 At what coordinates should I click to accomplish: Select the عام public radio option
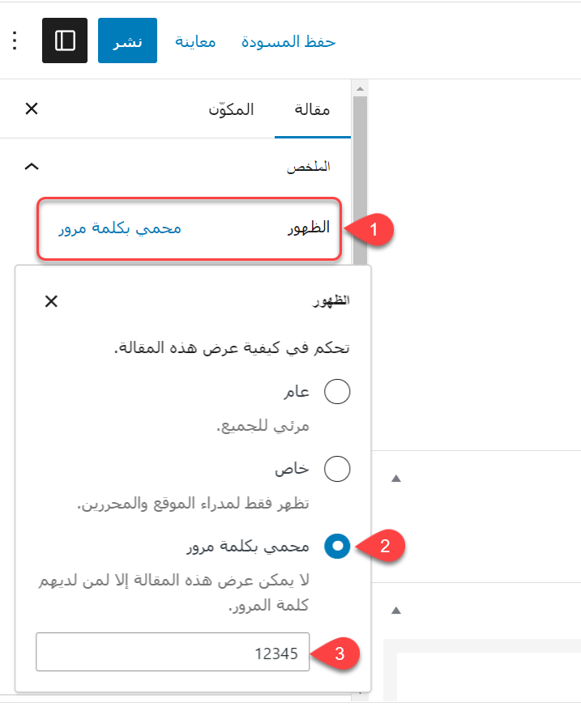[x=336, y=392]
